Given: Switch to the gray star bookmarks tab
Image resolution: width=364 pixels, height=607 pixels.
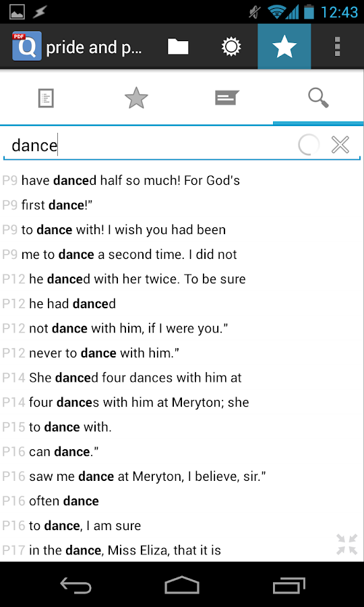Looking at the screenshot, I should click(x=136, y=98).
